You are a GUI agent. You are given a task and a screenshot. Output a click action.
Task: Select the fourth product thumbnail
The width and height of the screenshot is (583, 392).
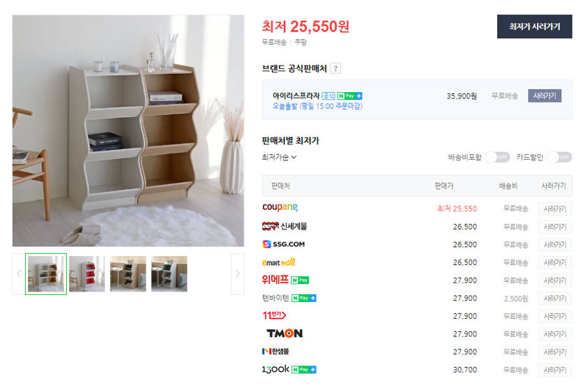(169, 273)
